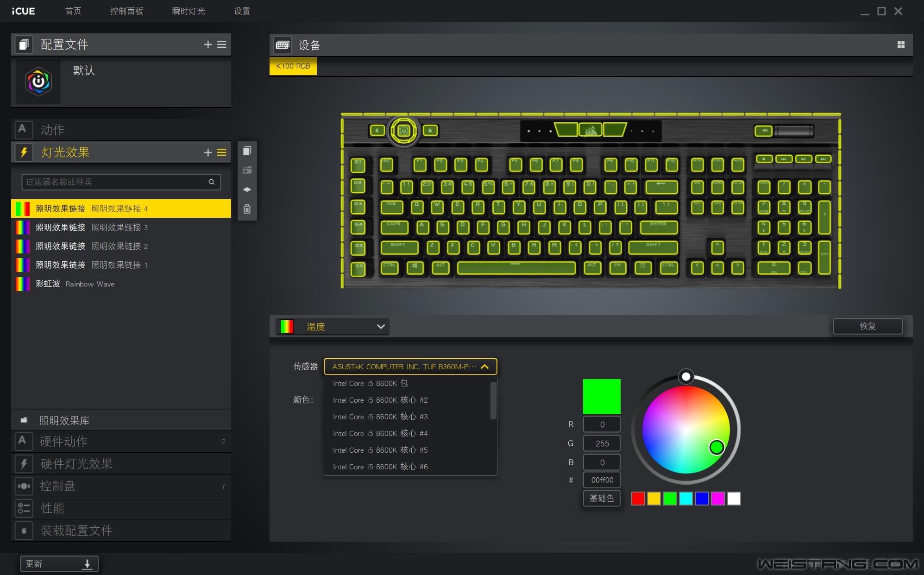Pick the red base color swatch
Viewport: 924px width, 575px height.
[638, 499]
